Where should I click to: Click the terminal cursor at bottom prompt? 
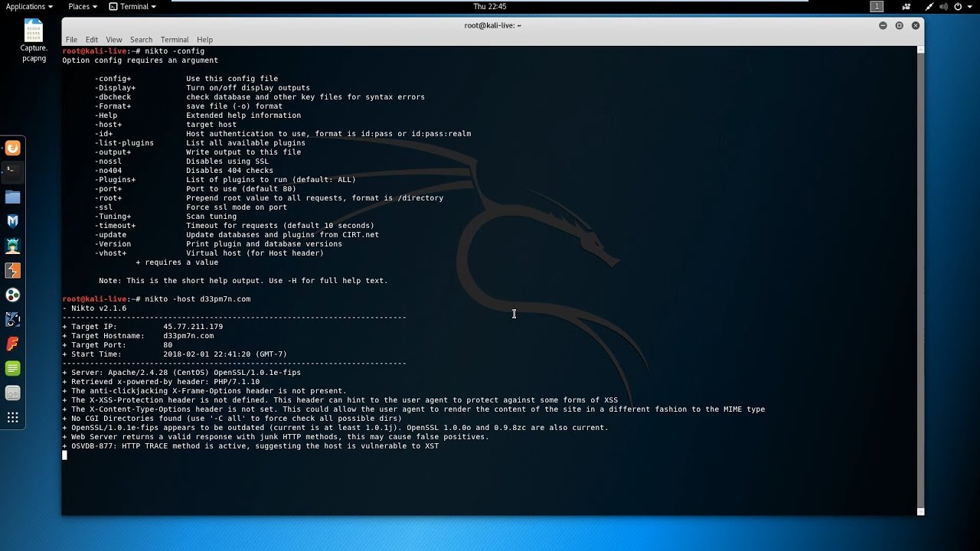[64, 455]
